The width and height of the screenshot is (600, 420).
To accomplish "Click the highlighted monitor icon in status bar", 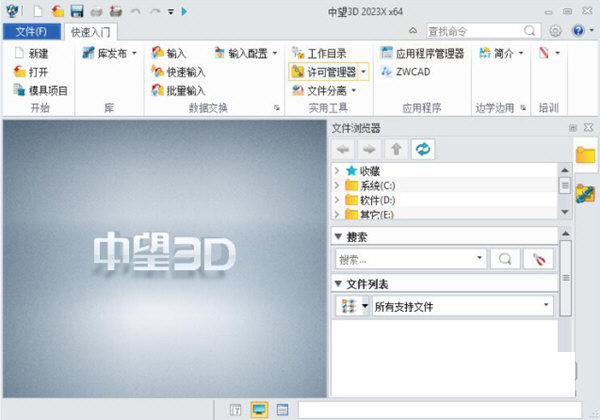I will point(259,410).
